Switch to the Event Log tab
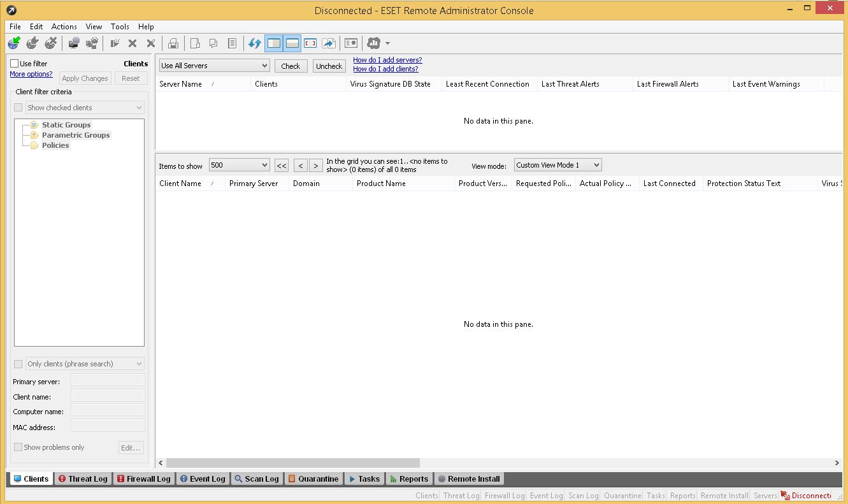This screenshot has height=504, width=848. (203, 479)
